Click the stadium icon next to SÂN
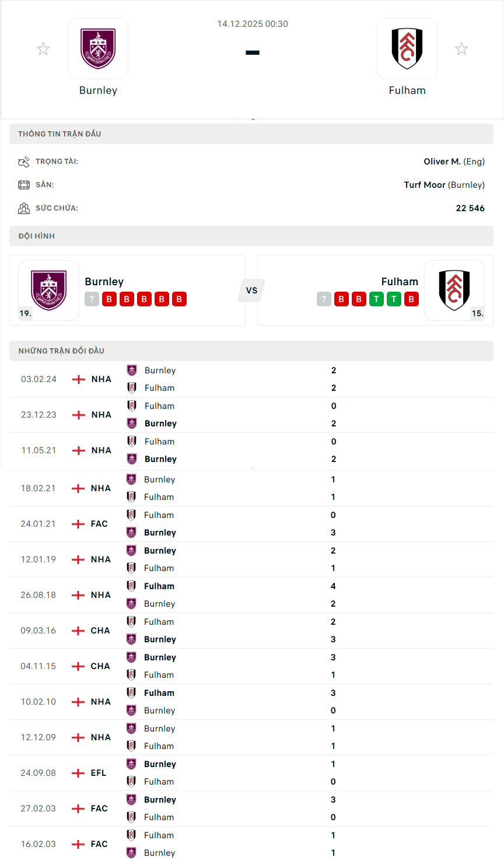This screenshot has height=861, width=504. click(24, 184)
